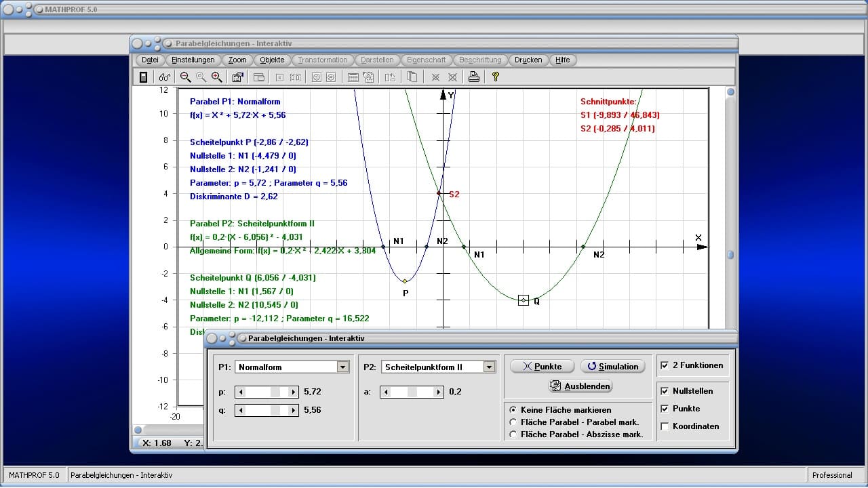Click the properties form icon in toolbar

(x=237, y=77)
